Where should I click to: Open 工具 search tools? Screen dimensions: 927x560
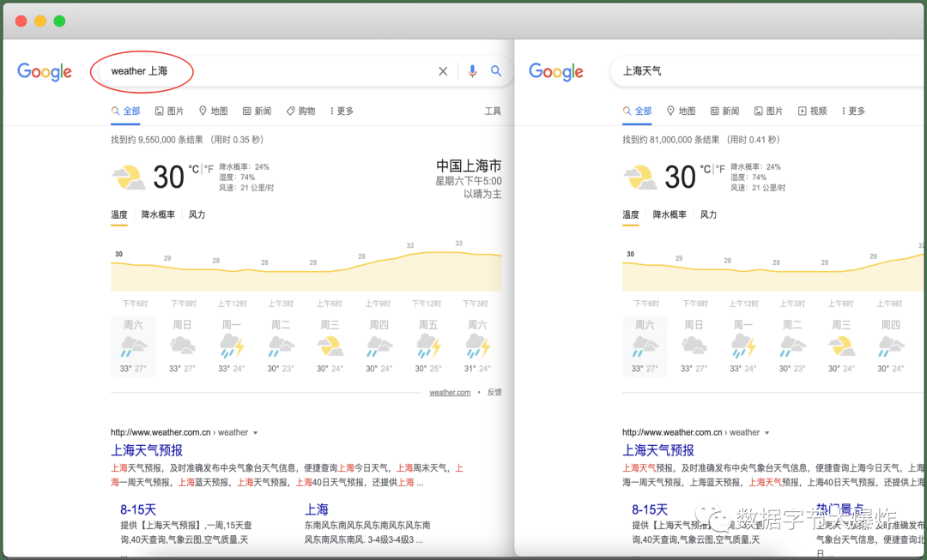pos(493,111)
